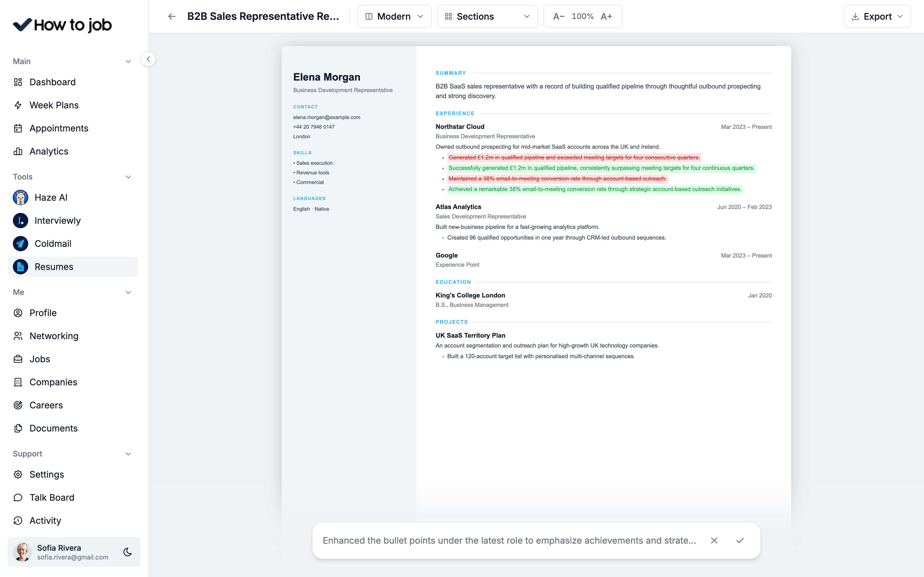
Task: Open the Interviewly tool
Action: click(x=73, y=221)
